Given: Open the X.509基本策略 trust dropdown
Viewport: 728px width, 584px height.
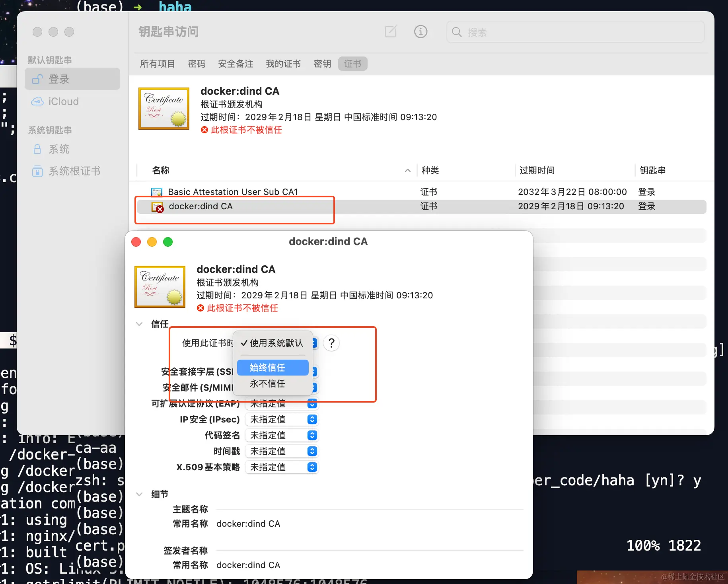Looking at the screenshot, I should 282,467.
